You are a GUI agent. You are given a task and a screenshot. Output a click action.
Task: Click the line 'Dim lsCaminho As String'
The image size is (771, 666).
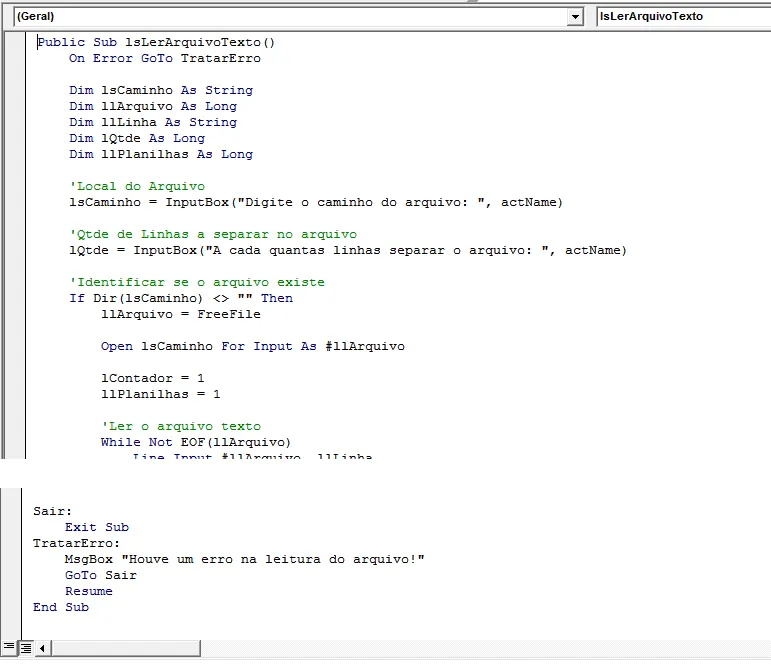[161, 90]
